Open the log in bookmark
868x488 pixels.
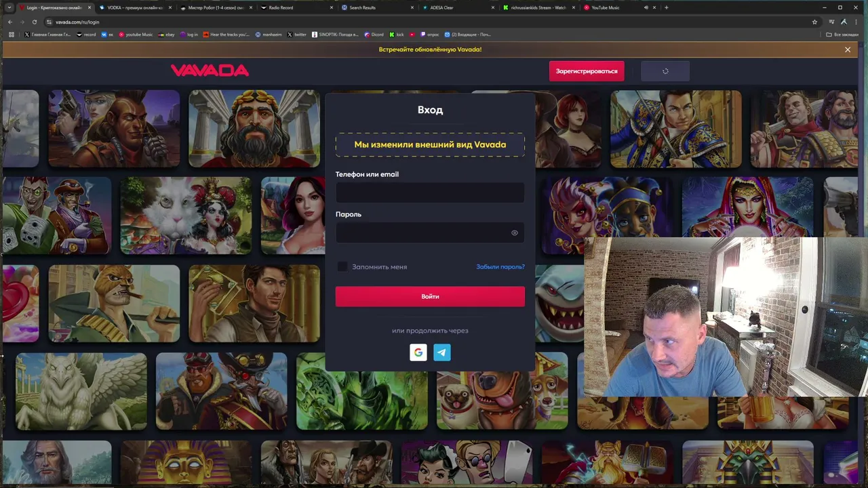tap(189, 35)
